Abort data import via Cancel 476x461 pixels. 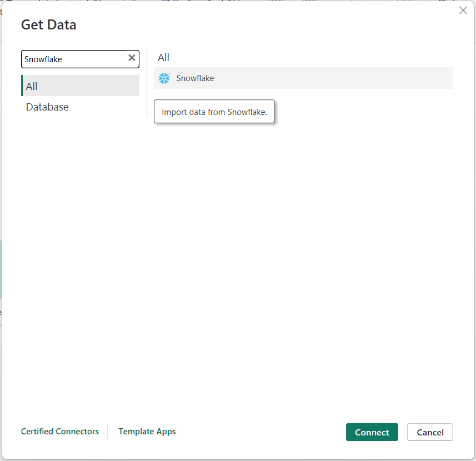pyautogui.click(x=430, y=432)
